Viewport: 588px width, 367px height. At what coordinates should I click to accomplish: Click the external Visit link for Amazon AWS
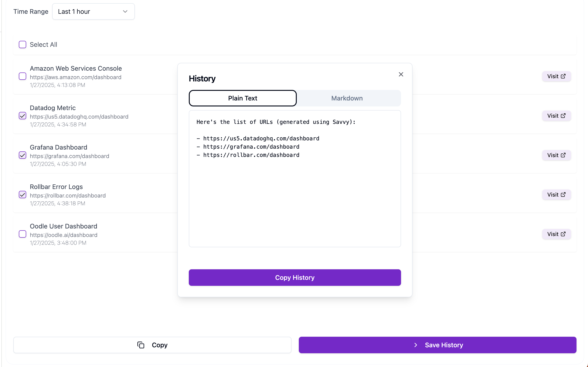click(x=556, y=76)
